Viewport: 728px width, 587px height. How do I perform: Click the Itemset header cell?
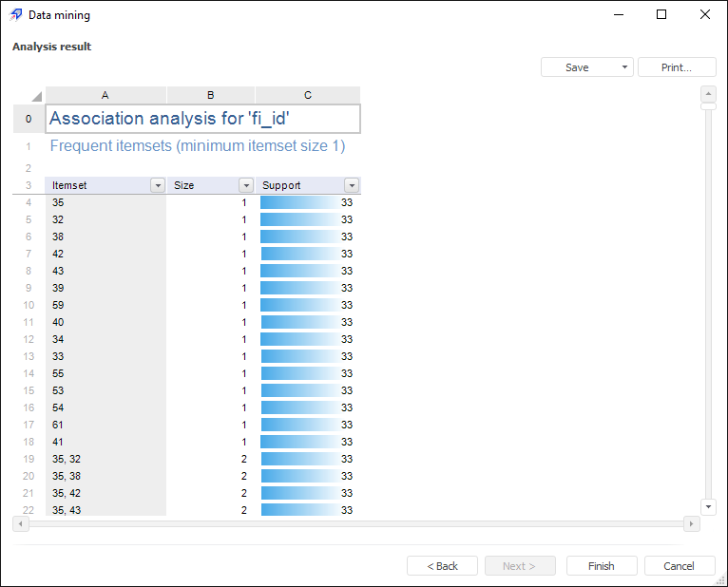(105, 185)
